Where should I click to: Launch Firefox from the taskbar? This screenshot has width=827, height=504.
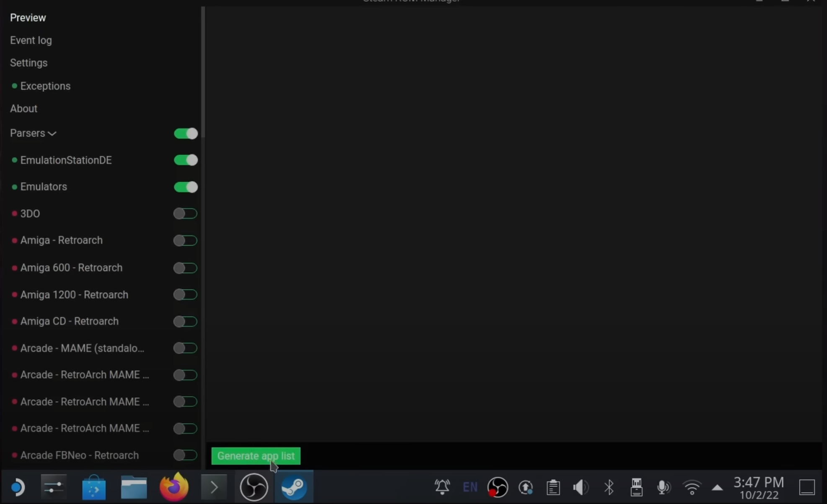tap(174, 486)
